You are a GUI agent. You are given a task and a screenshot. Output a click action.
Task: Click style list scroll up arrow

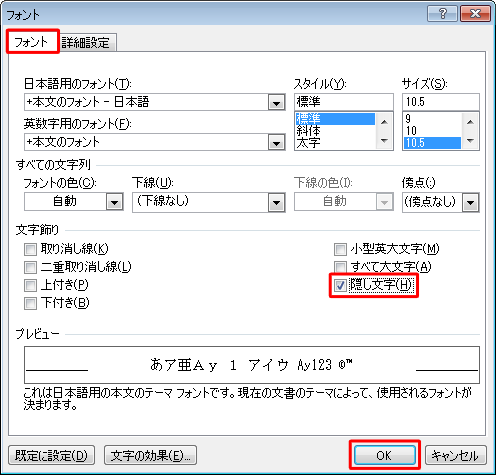(x=384, y=122)
